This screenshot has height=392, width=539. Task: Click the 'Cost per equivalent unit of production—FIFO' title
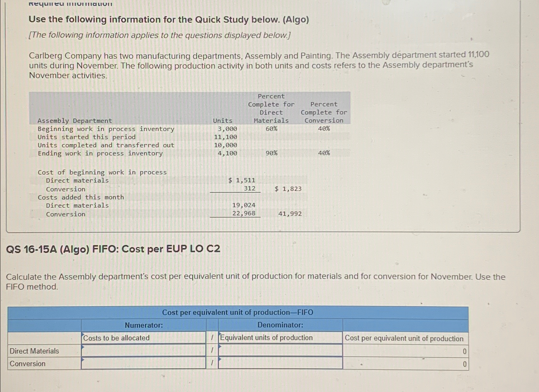[238, 312]
